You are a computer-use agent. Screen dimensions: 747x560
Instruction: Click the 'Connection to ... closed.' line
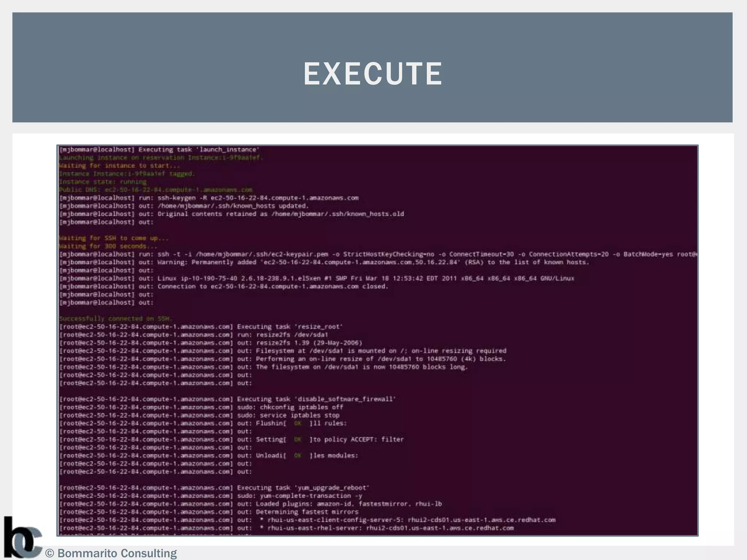pyautogui.click(x=224, y=286)
